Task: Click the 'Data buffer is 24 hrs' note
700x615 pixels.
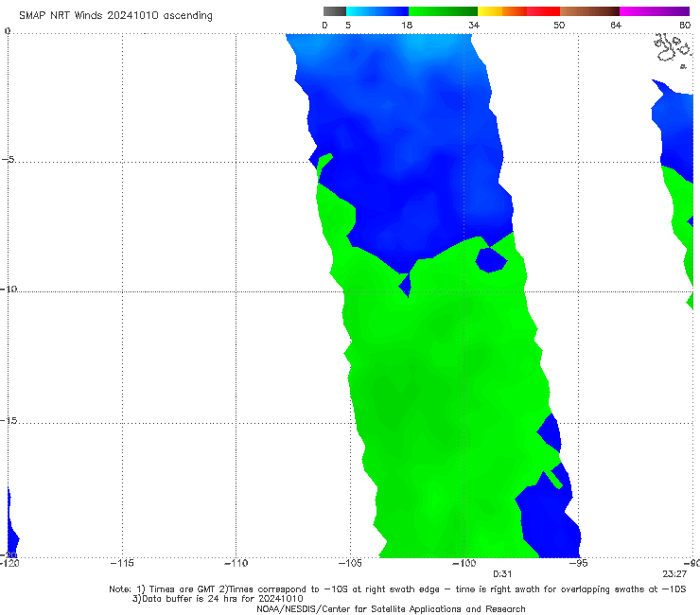Action: coord(218,599)
